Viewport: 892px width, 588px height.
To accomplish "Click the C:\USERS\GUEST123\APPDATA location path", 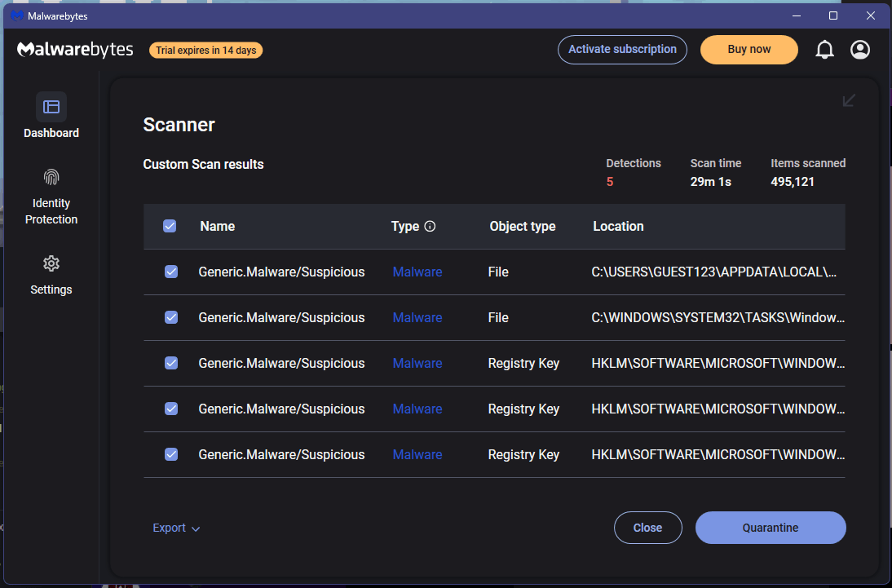I will tap(714, 272).
